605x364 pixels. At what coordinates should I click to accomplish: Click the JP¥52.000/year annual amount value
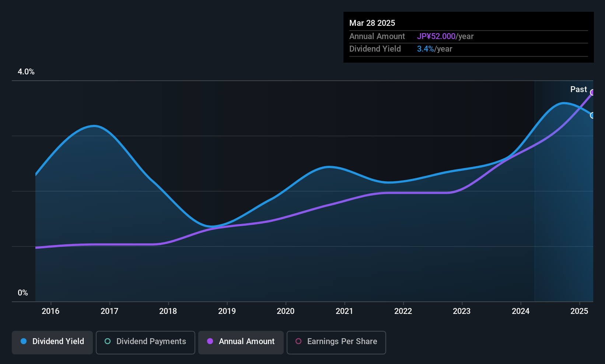point(445,36)
